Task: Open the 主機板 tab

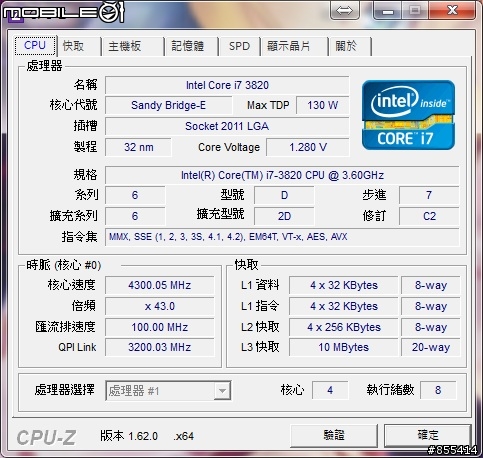Action: 133,46
